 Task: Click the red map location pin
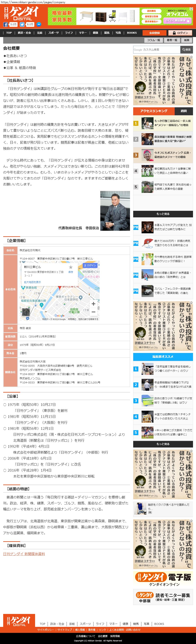pyautogui.click(x=60, y=287)
